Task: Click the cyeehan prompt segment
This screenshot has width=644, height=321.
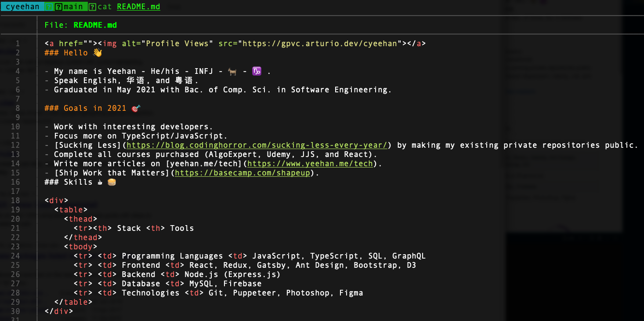Action: [x=22, y=7]
